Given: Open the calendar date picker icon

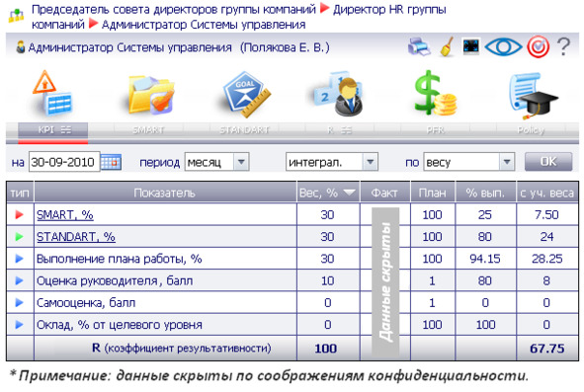Looking at the screenshot, I should pos(111,162).
